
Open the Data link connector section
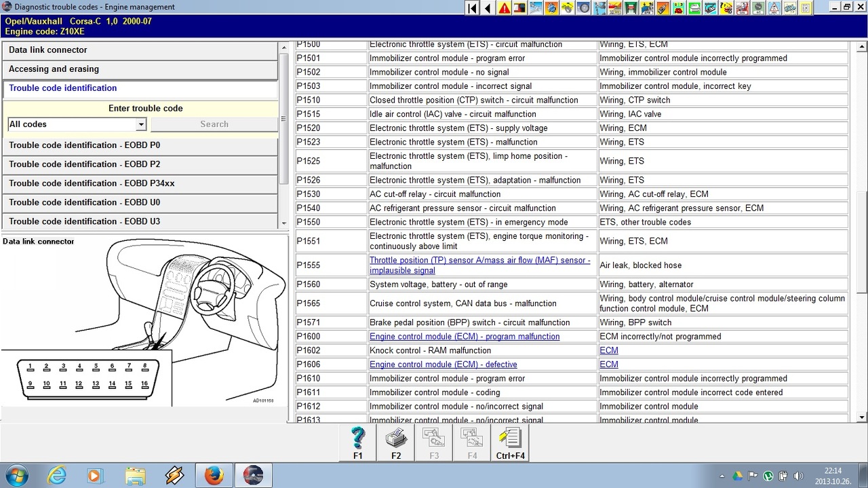[x=140, y=50]
